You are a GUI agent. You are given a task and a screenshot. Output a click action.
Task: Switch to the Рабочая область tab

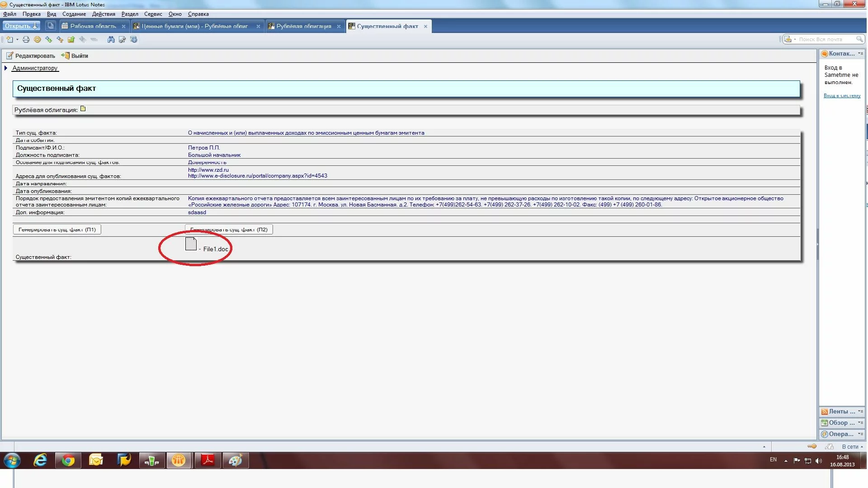(93, 26)
